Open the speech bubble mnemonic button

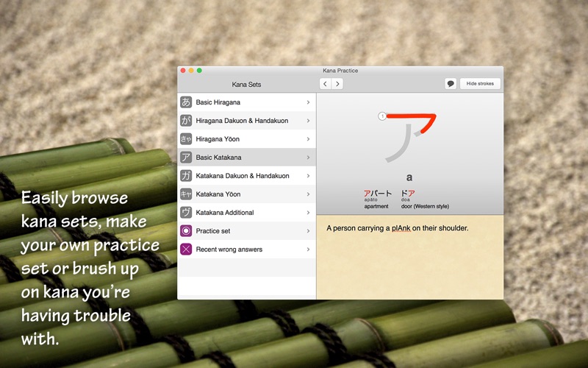tap(451, 84)
